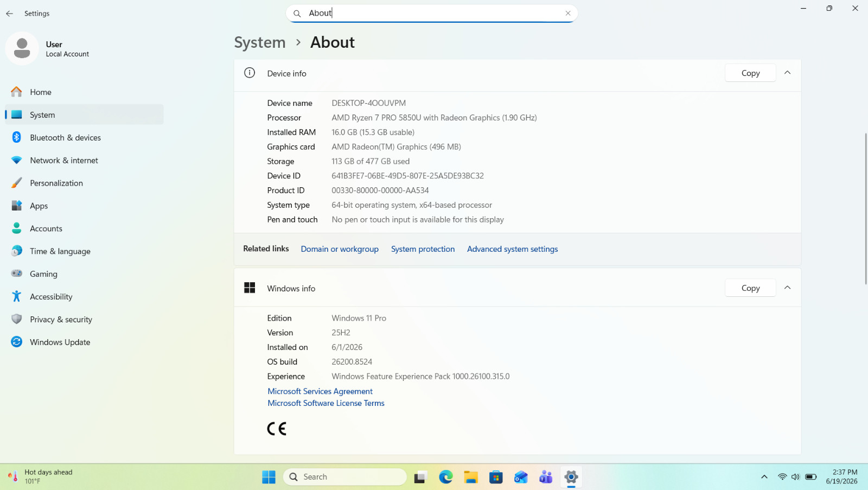
Task: Open System protection link
Action: click(423, 249)
